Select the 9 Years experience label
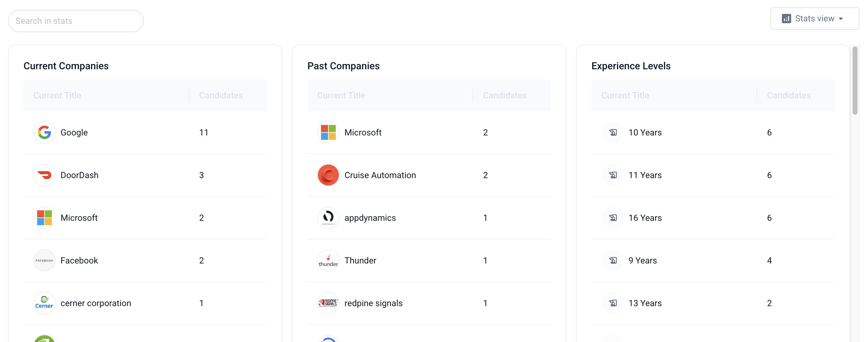The image size is (868, 342). coord(642,260)
